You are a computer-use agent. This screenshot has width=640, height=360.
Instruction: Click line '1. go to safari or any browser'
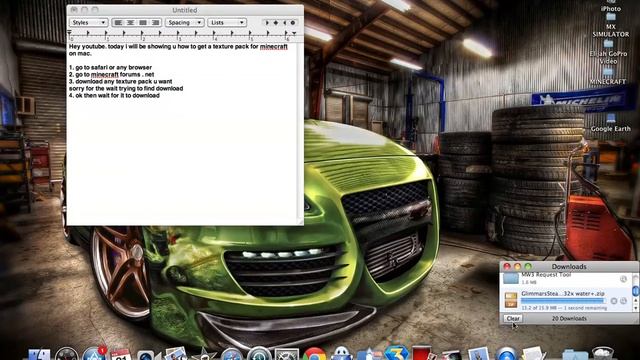click(110, 67)
